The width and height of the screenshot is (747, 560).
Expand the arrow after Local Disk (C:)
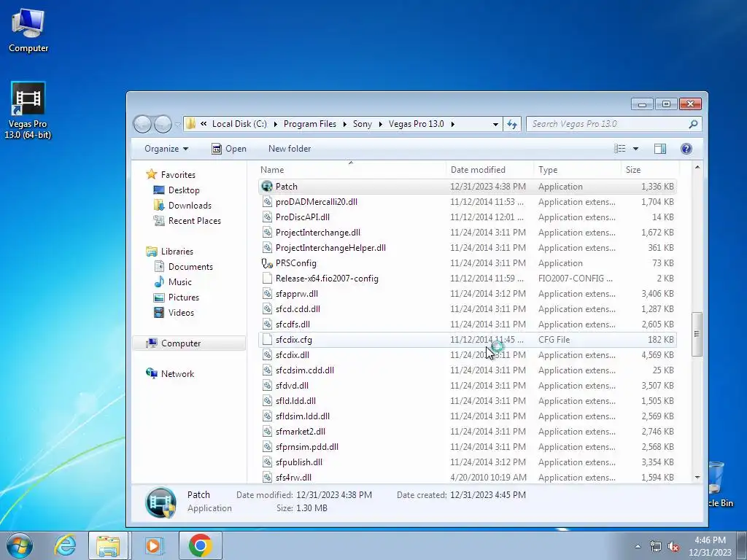coord(275,124)
